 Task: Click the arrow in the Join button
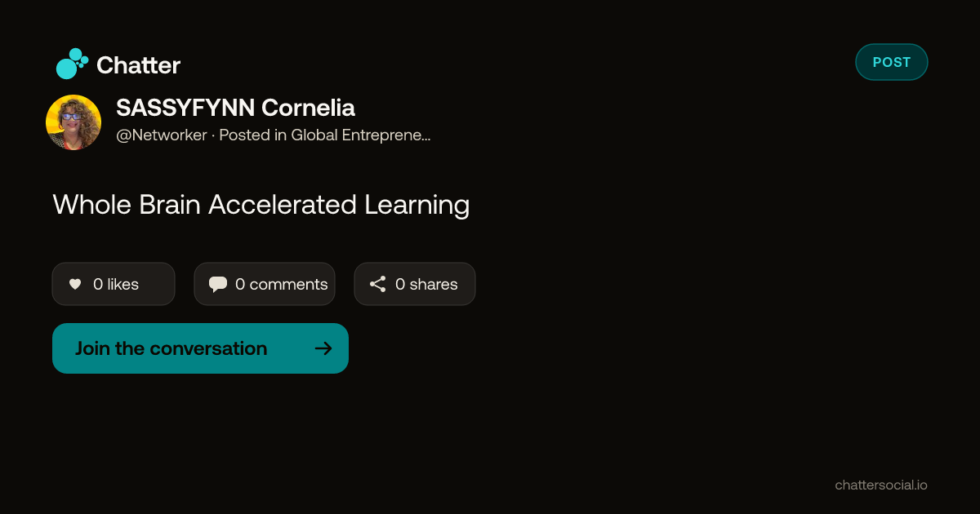click(323, 348)
